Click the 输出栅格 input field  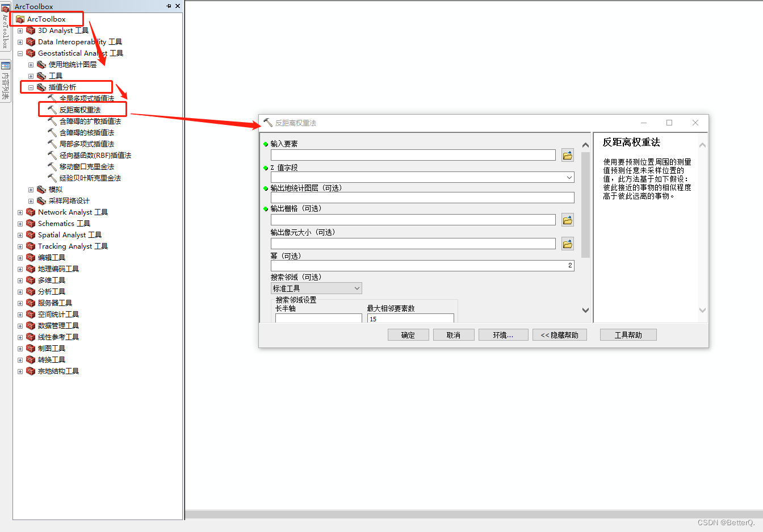(413, 220)
